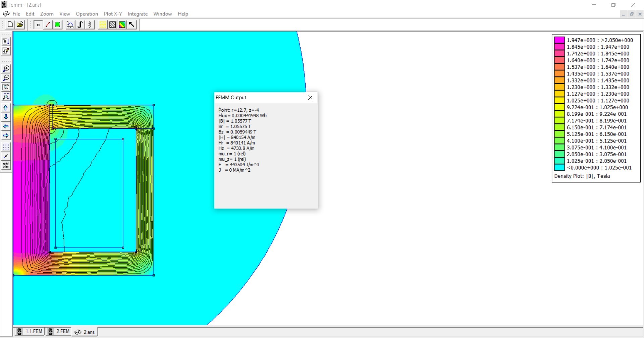This screenshot has height=338, width=644.
Task: Open Circuit Properties coil icon
Action: point(90,24)
